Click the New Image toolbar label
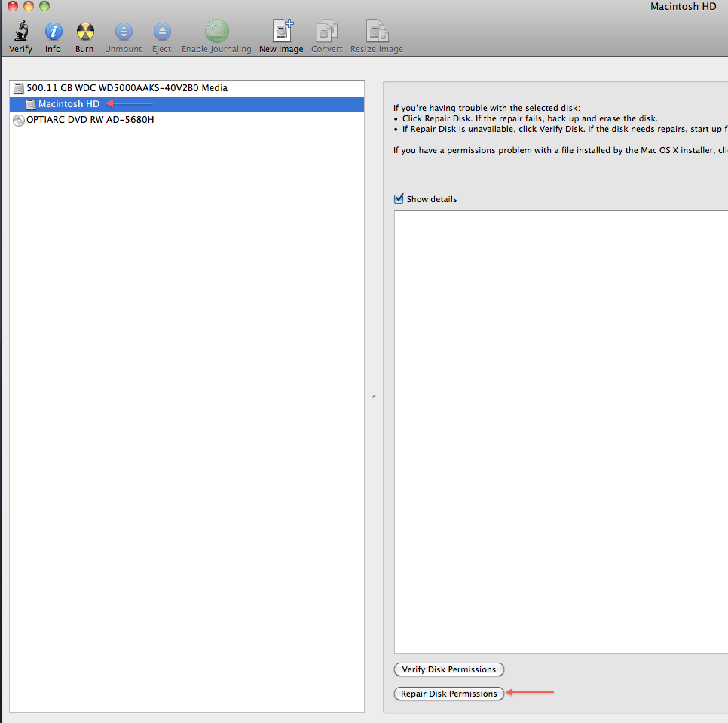728x723 pixels. 281,49
